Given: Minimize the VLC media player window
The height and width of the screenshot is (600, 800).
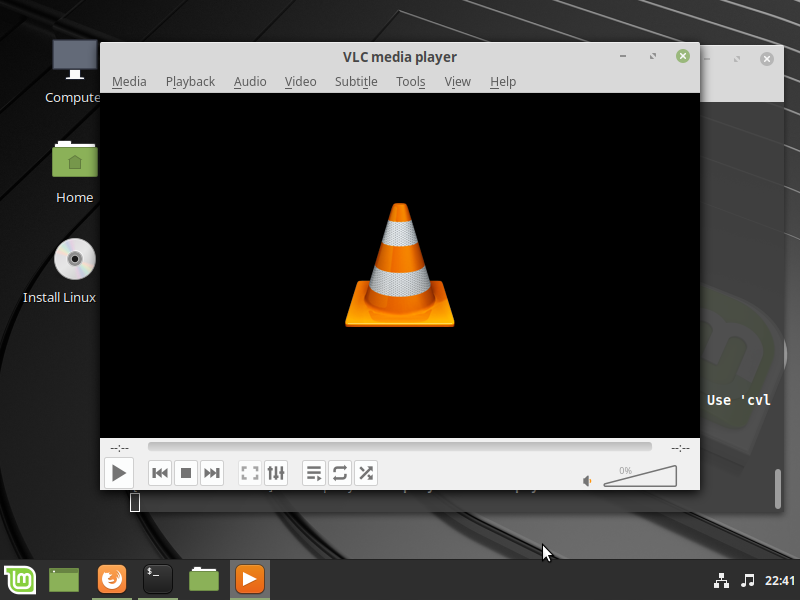Looking at the screenshot, I should [623, 56].
